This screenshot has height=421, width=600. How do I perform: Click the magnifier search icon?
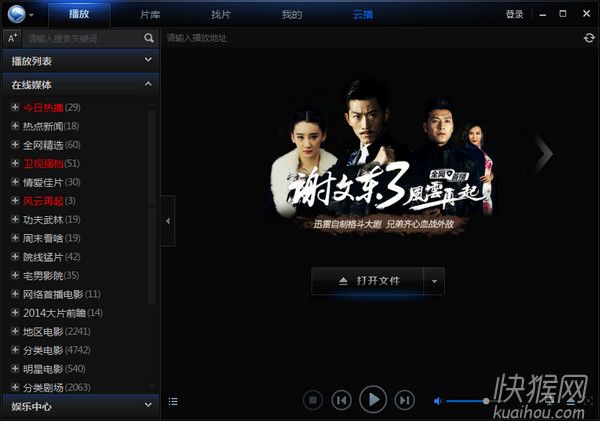[x=149, y=38]
